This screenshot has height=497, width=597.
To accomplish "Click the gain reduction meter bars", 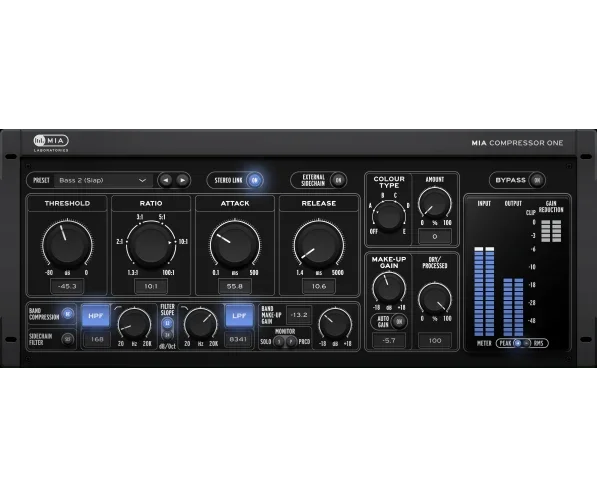I will pyautogui.click(x=551, y=231).
